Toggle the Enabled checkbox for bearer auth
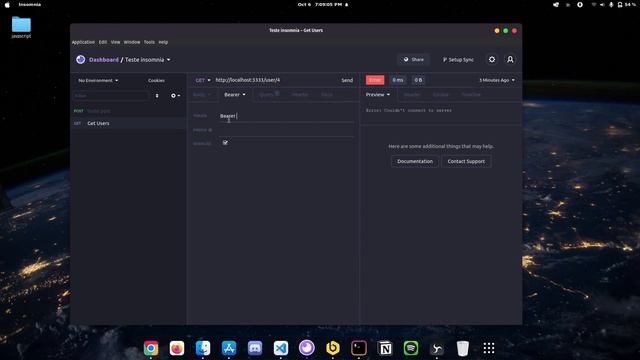 click(x=225, y=143)
